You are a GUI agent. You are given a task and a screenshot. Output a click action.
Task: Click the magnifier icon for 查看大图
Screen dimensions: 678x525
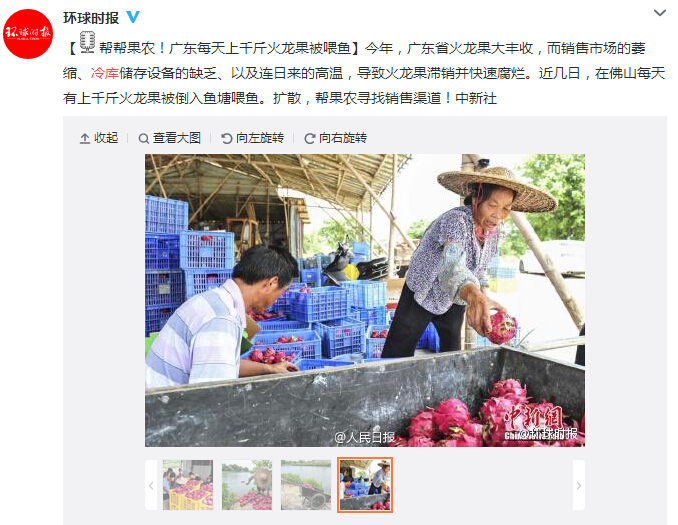[144, 138]
